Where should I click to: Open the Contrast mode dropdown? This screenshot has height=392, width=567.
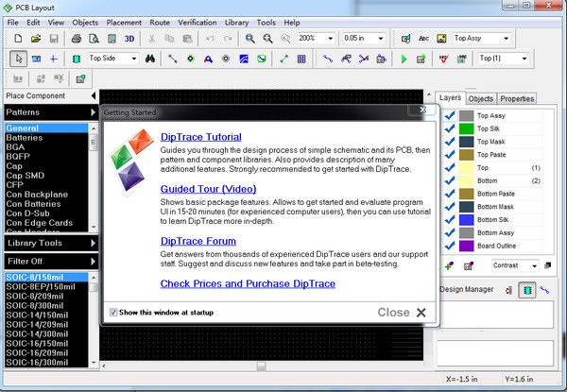pos(534,266)
